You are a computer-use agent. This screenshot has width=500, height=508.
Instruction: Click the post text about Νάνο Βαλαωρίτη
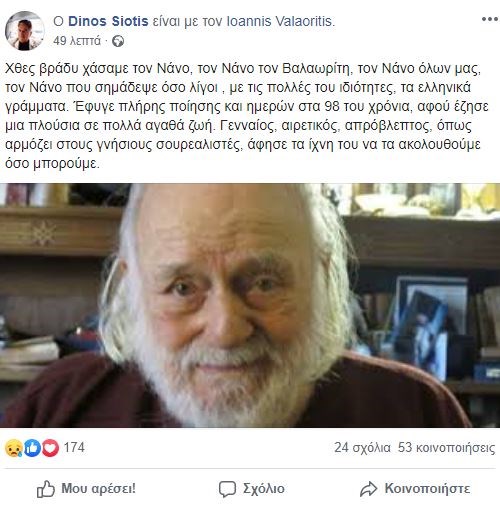tap(247, 116)
